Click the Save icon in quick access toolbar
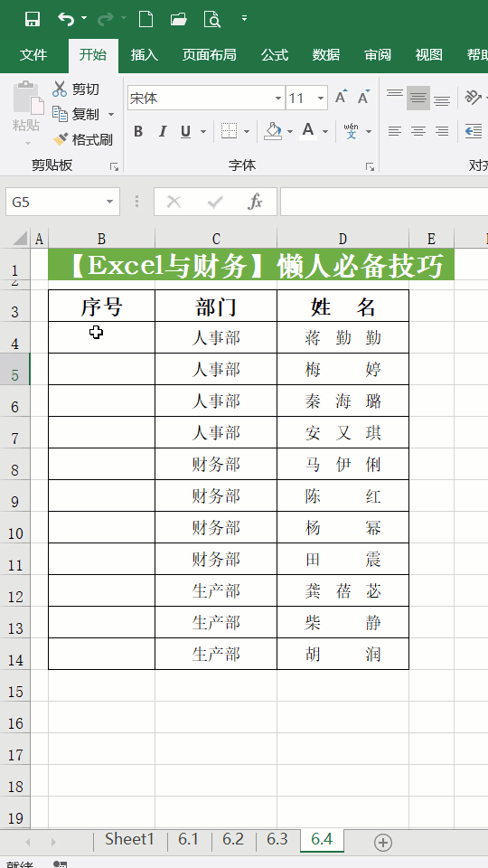The image size is (488, 868). (33, 19)
